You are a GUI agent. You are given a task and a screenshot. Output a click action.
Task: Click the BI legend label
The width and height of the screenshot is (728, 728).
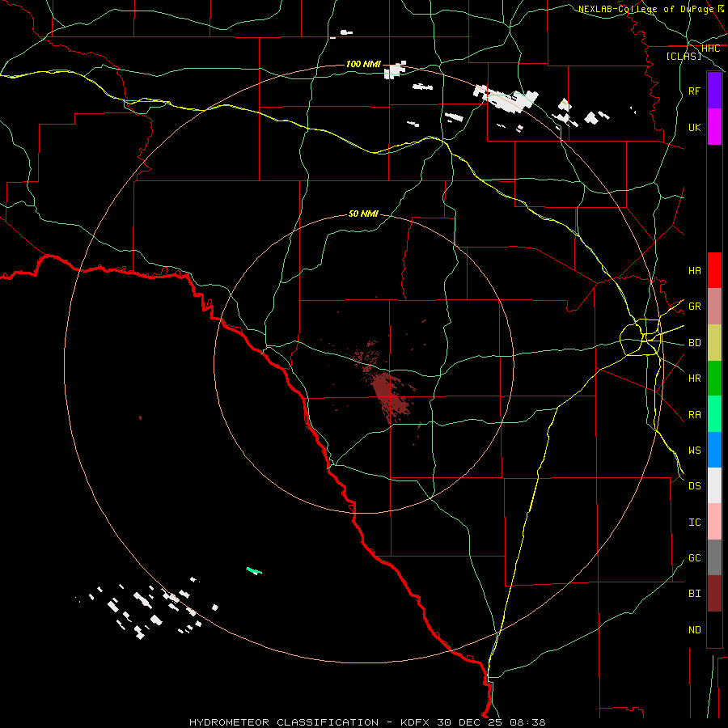694,594
